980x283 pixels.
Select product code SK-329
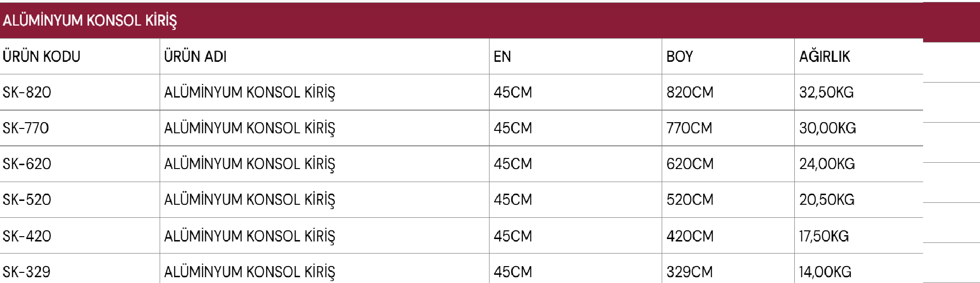tap(27, 272)
